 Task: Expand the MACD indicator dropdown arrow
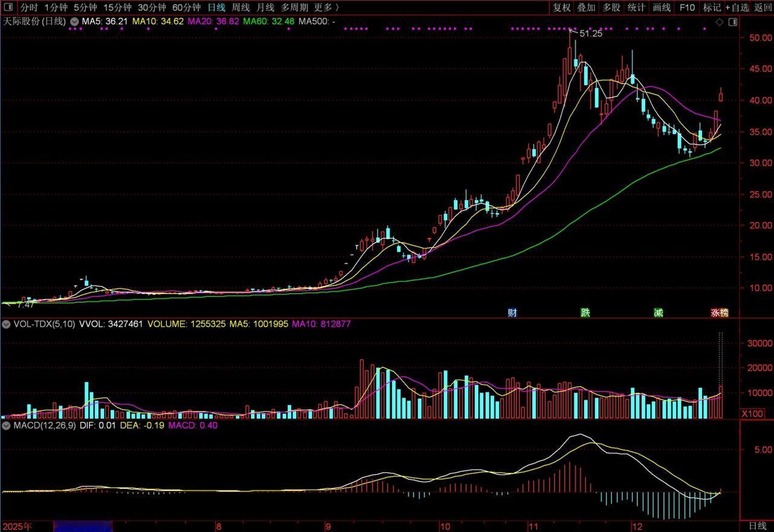tap(7, 425)
